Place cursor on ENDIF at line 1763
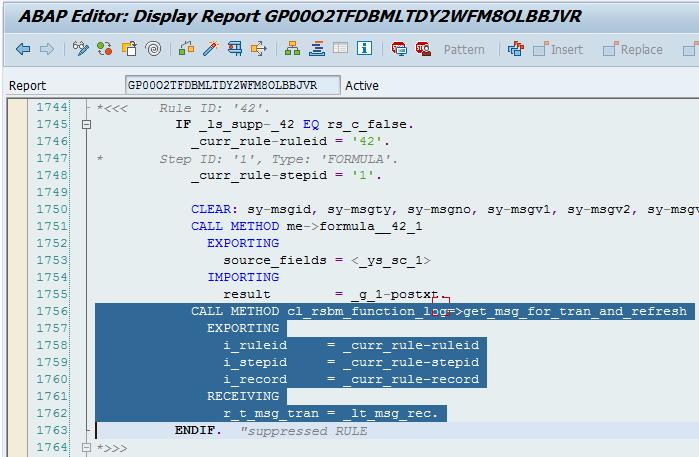699x457 pixels. coord(195,431)
